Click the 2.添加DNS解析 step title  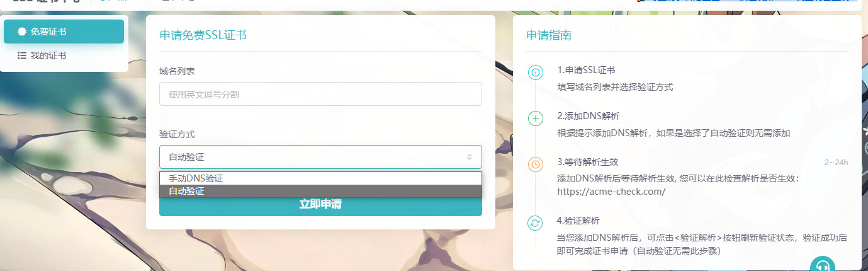click(588, 116)
